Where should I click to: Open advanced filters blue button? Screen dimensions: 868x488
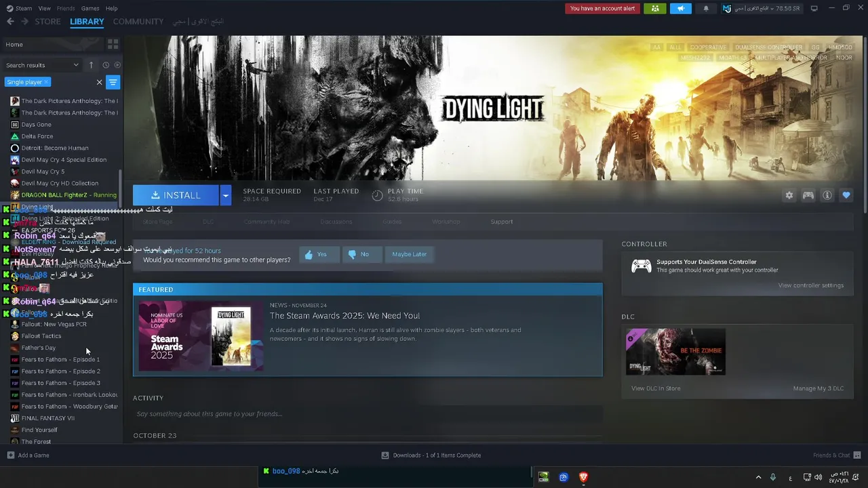(113, 82)
